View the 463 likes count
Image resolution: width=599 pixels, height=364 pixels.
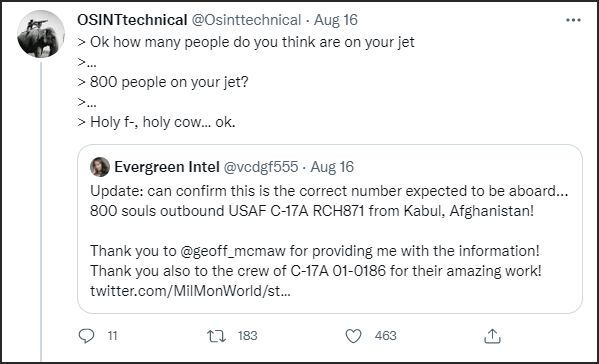click(385, 336)
